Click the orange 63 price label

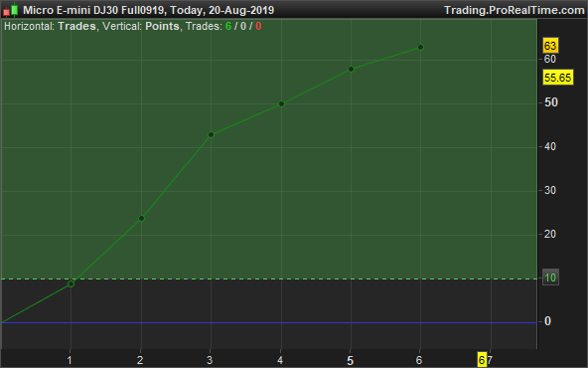coord(550,46)
